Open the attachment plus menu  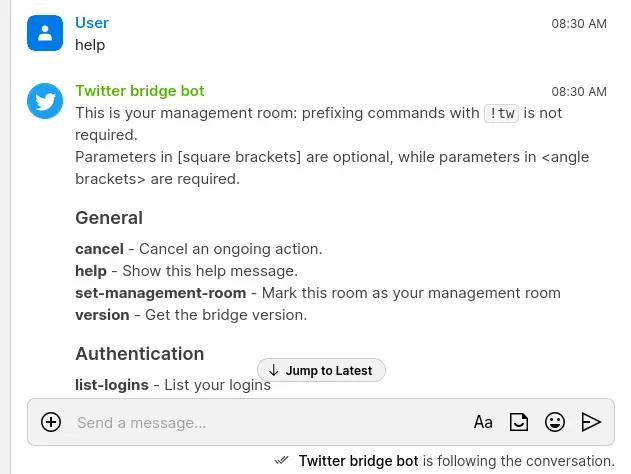click(x=51, y=422)
